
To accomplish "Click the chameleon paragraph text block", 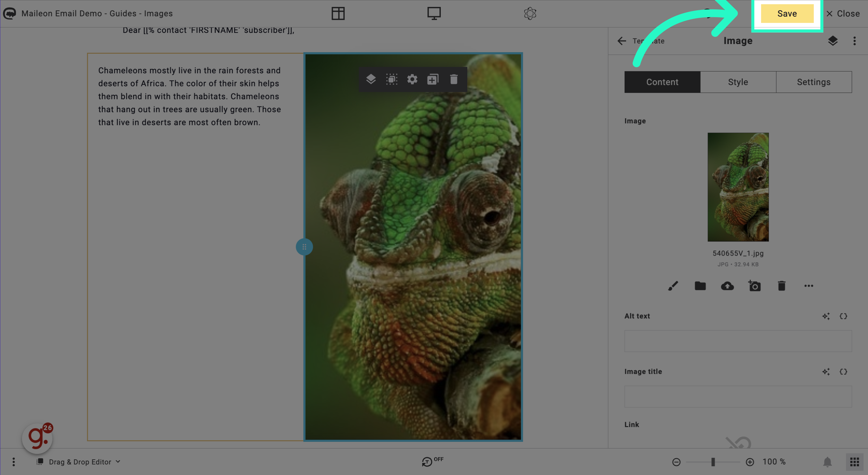I will 189,97.
